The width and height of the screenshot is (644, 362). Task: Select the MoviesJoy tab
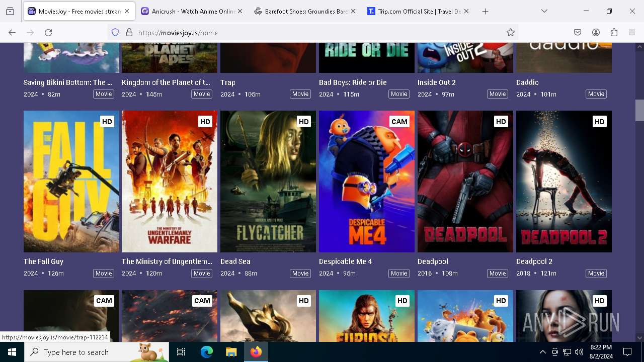tap(78, 11)
